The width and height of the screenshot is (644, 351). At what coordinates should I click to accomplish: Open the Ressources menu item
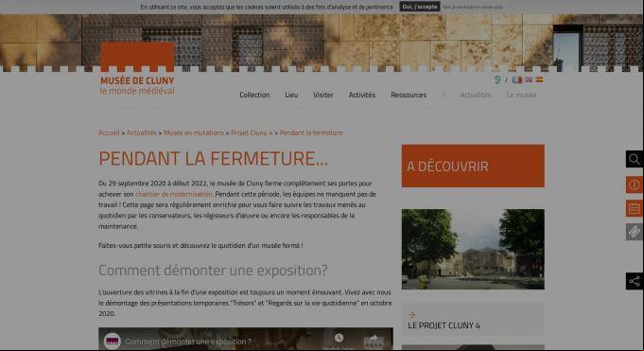(409, 95)
